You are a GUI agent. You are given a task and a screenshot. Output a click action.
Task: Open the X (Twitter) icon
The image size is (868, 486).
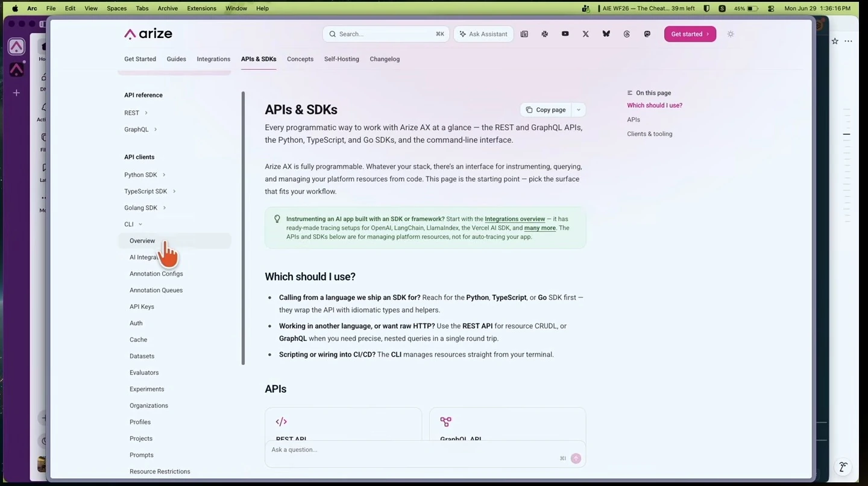[586, 34]
